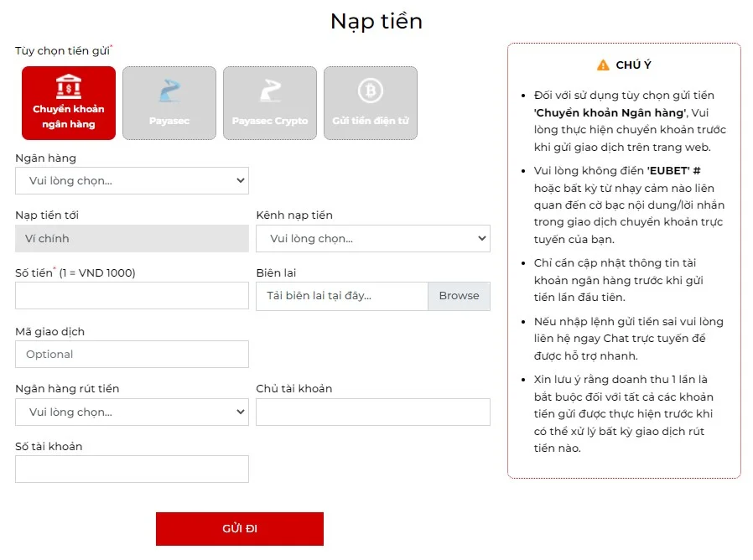753x560 pixels.
Task: Click the disabled Ví chính field
Action: 132,238
